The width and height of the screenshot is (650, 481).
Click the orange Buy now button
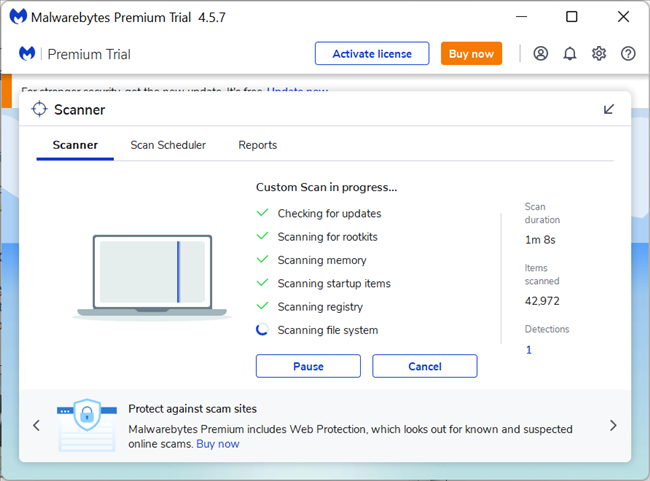471,53
